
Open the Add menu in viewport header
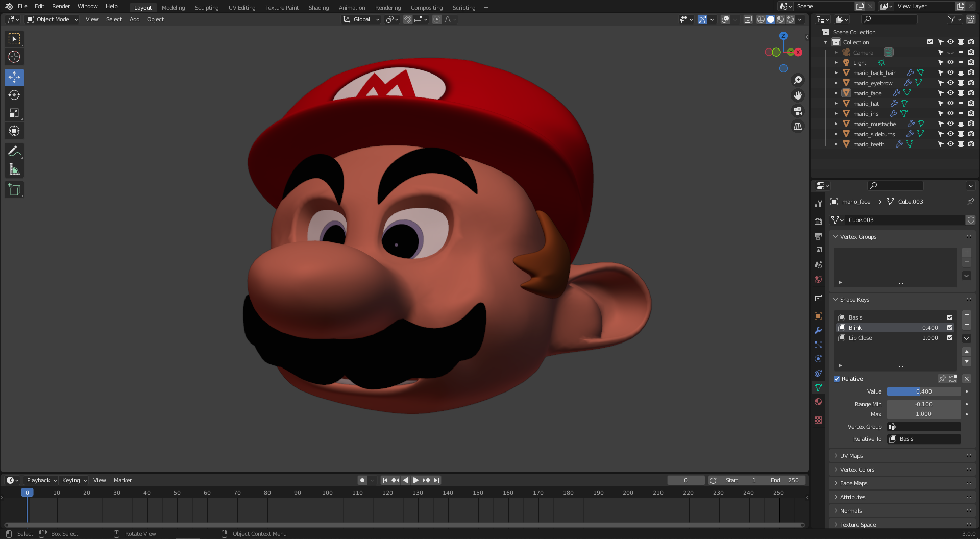coord(134,19)
